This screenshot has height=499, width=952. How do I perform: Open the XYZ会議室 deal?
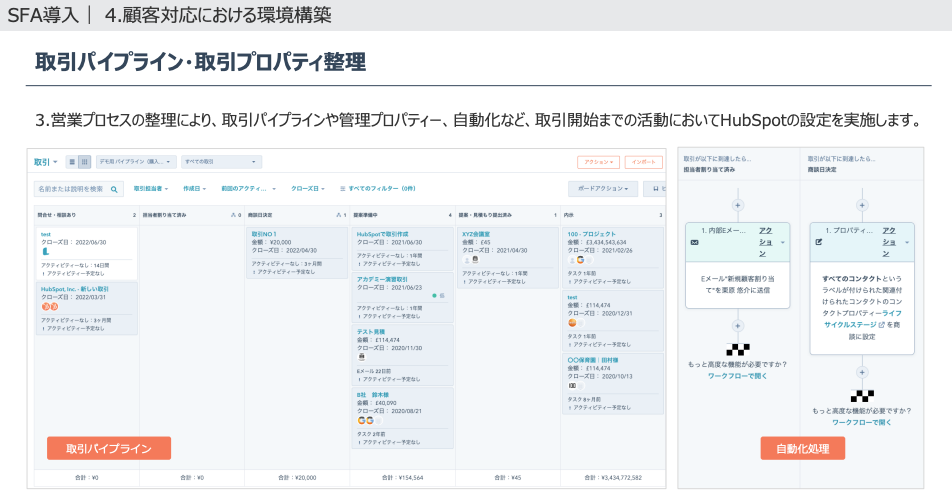click(476, 234)
